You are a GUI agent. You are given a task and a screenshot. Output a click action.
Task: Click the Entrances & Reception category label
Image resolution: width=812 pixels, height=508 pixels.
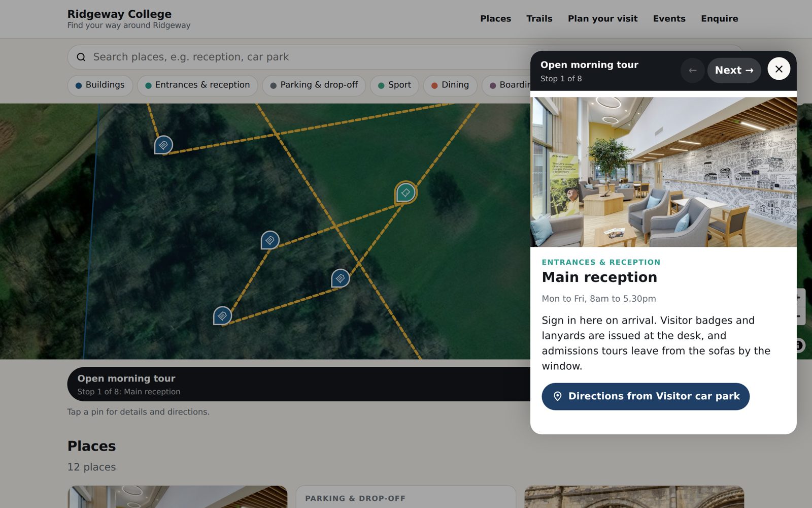pyautogui.click(x=601, y=262)
